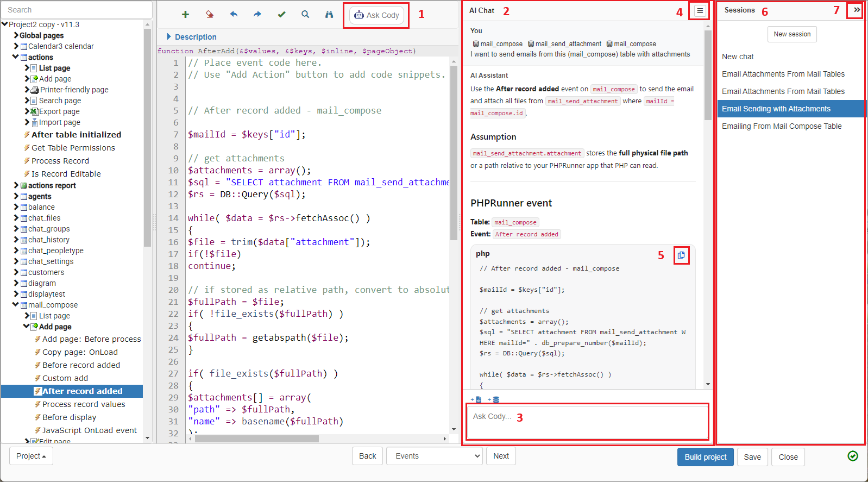The image size is (868, 482).
Task: Click the eraser icon in the editor toolbar
Action: 210,15
